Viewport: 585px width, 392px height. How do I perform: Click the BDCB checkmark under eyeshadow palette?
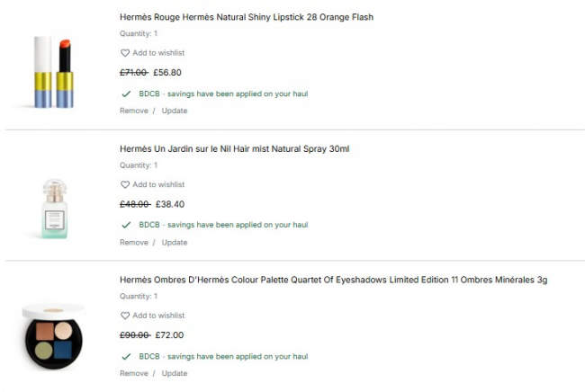[125, 356]
